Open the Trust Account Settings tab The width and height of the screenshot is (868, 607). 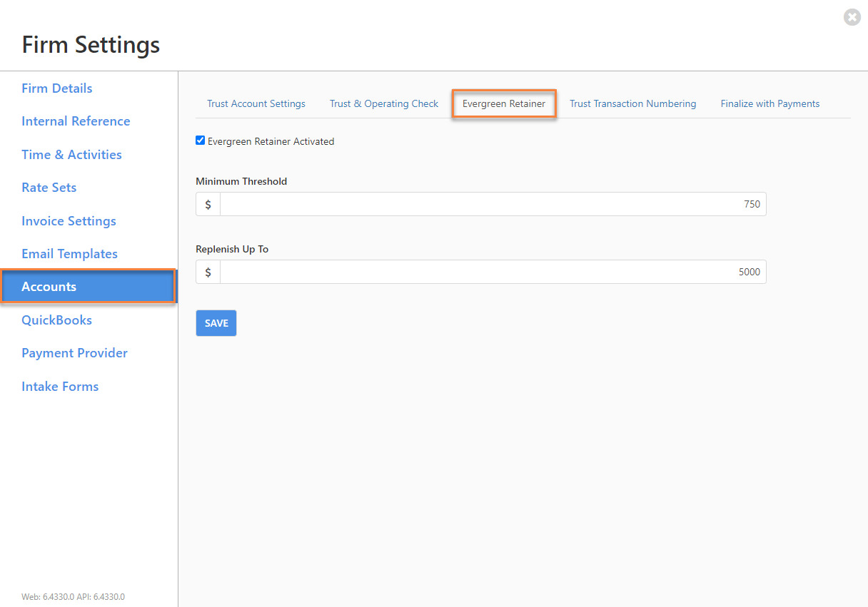[x=256, y=104]
